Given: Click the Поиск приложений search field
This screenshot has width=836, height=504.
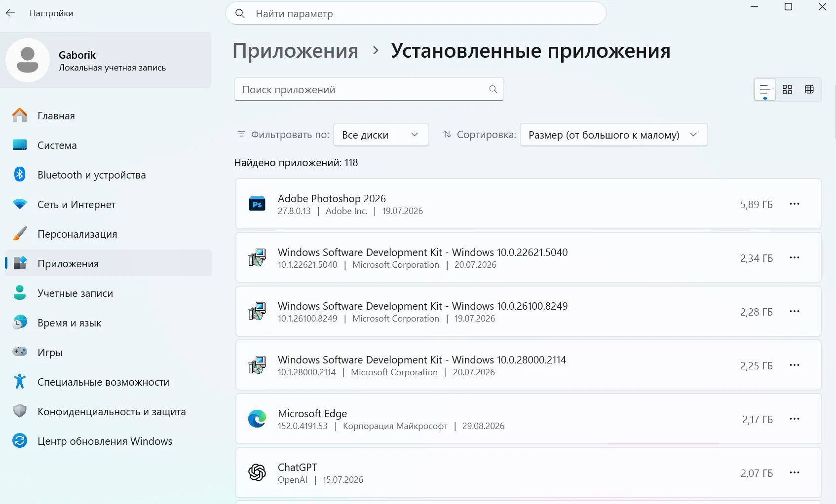Looking at the screenshot, I should (x=369, y=89).
